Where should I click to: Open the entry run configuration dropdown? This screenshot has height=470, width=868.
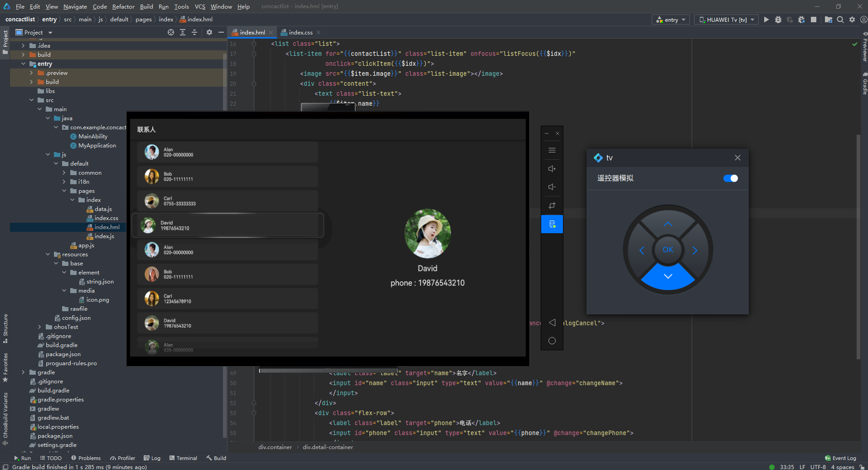671,20
